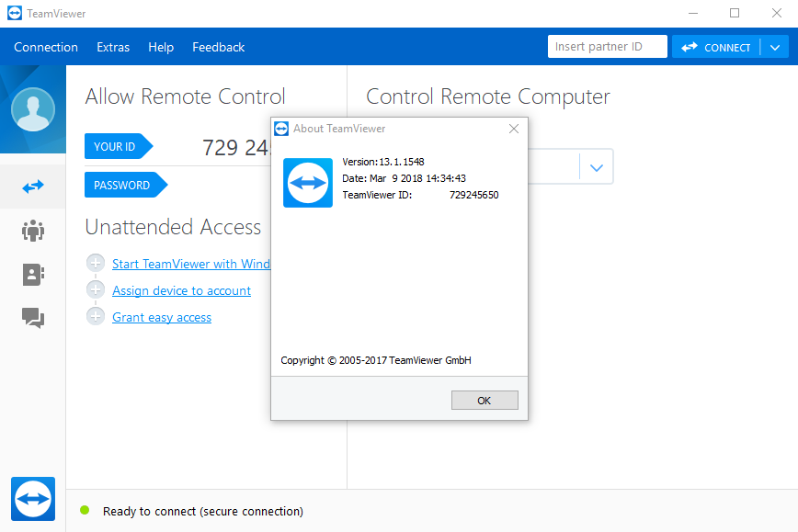Click the YOUR ID label

[119, 146]
